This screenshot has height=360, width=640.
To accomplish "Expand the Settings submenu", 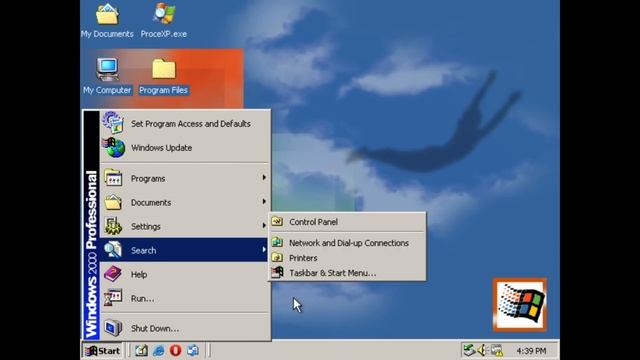I will tap(185, 226).
